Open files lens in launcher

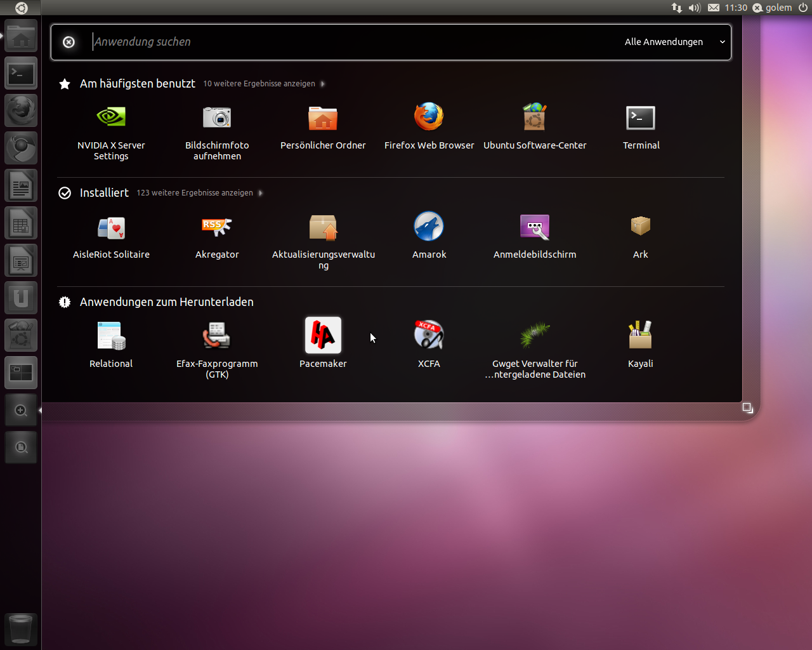pyautogui.click(x=21, y=448)
